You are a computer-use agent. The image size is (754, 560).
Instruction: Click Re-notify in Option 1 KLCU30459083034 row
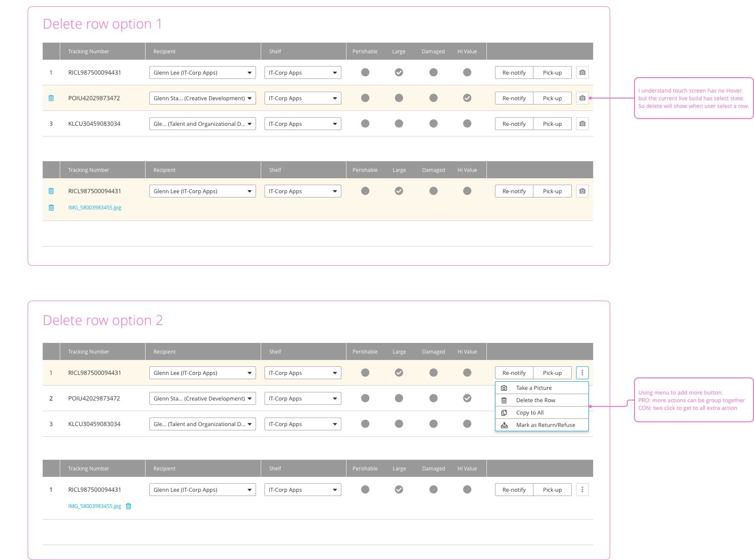point(514,124)
